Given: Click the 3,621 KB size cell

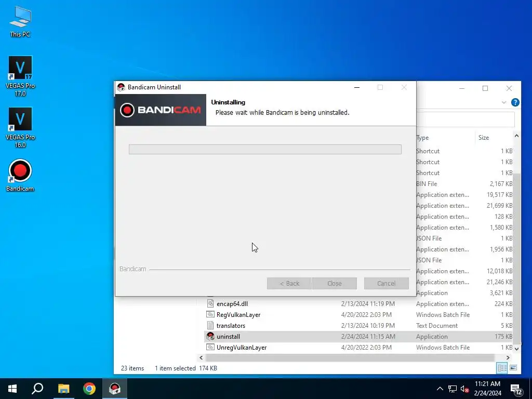Looking at the screenshot, I should pyautogui.click(x=501, y=293).
